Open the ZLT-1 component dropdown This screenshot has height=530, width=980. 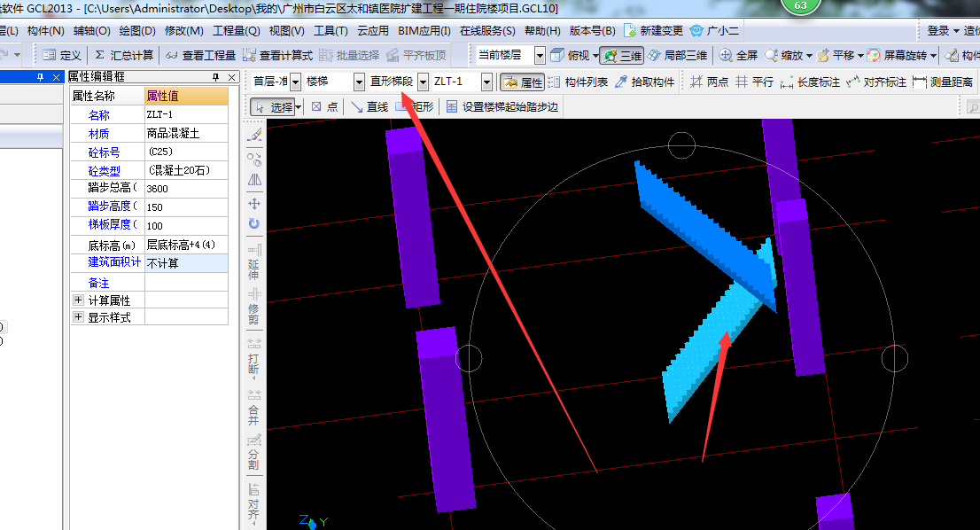(x=486, y=82)
